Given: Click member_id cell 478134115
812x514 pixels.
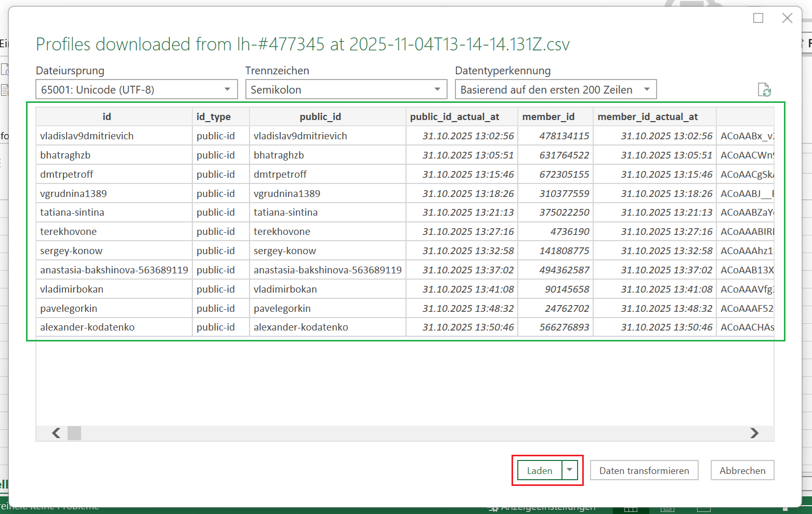Looking at the screenshot, I should point(564,136).
